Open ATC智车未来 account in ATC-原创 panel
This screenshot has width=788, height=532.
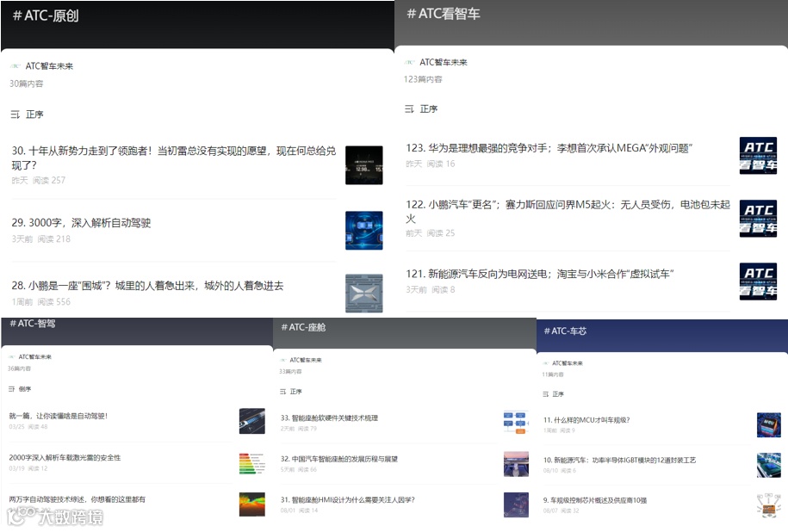42,66
